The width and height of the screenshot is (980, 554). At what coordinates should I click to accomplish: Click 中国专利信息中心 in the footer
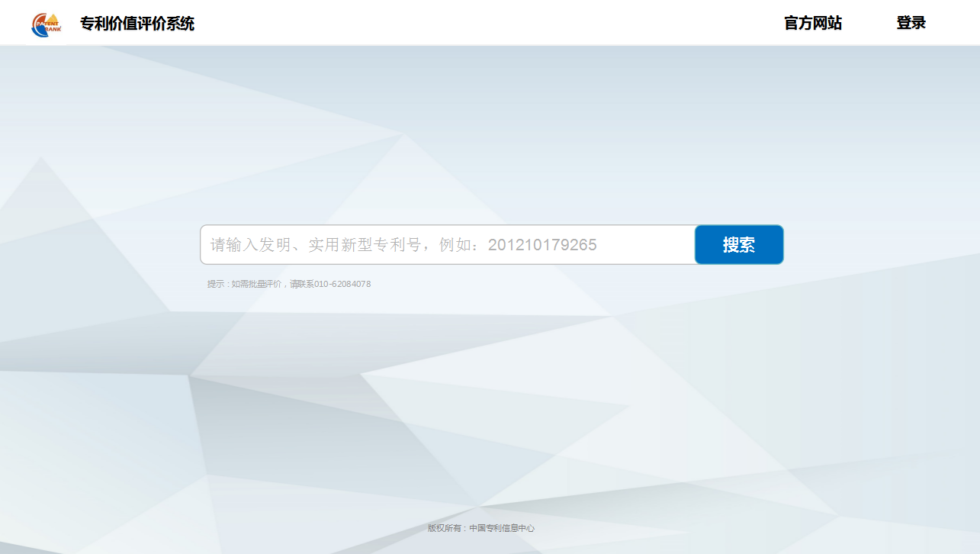[502, 528]
